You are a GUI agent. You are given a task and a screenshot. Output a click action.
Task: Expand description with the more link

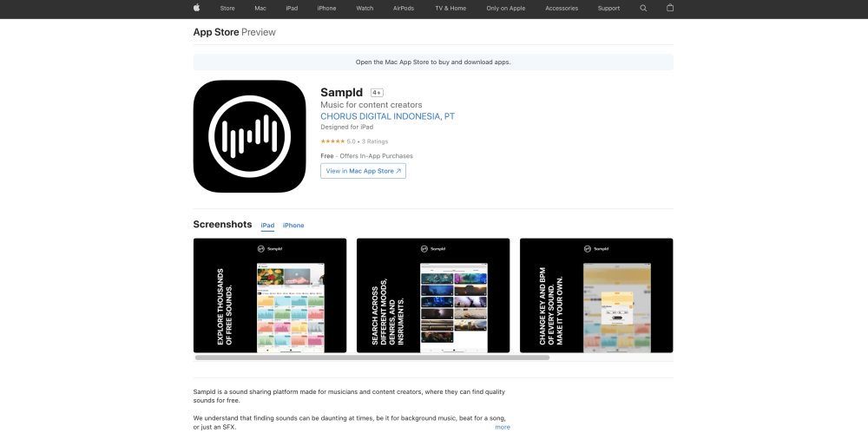503,427
